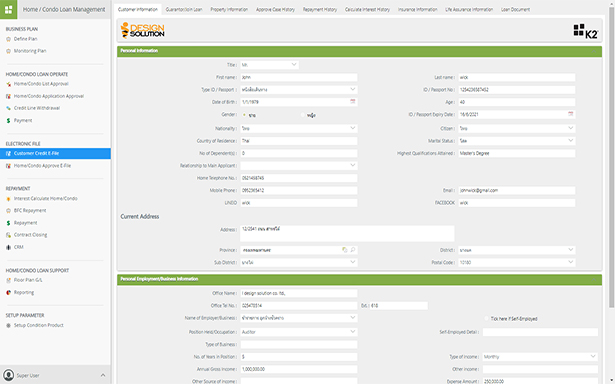The width and height of the screenshot is (615, 384).
Task: Expand the Super User menu chevron
Action: tap(103, 375)
